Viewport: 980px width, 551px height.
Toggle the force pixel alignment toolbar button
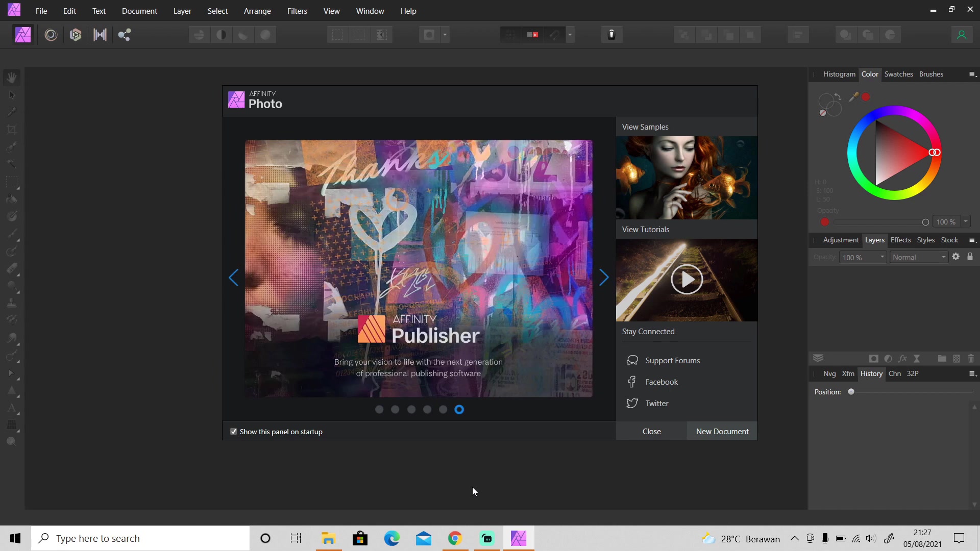pos(532,35)
